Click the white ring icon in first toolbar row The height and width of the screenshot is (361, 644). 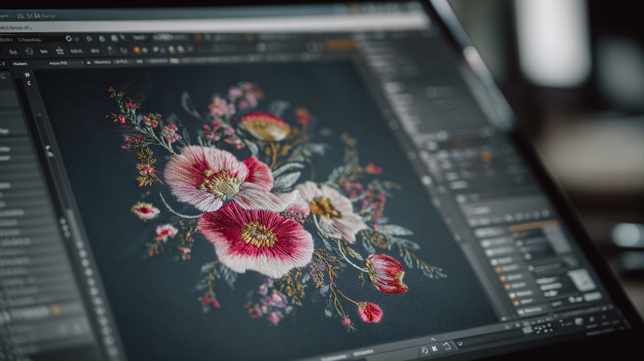click(x=69, y=38)
